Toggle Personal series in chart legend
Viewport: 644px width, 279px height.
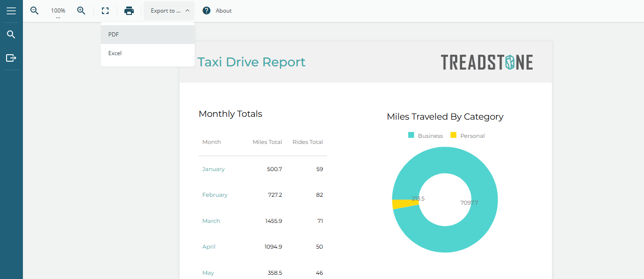click(x=467, y=136)
